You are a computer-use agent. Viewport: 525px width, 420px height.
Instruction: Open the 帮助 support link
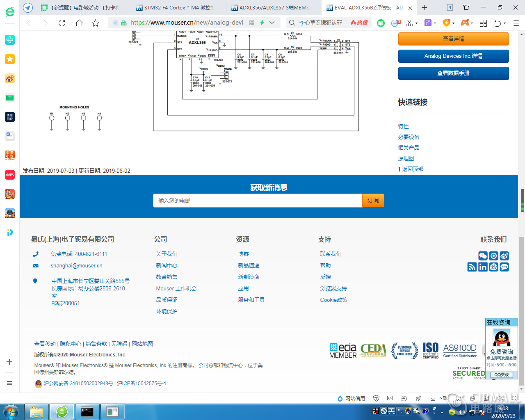click(325, 266)
